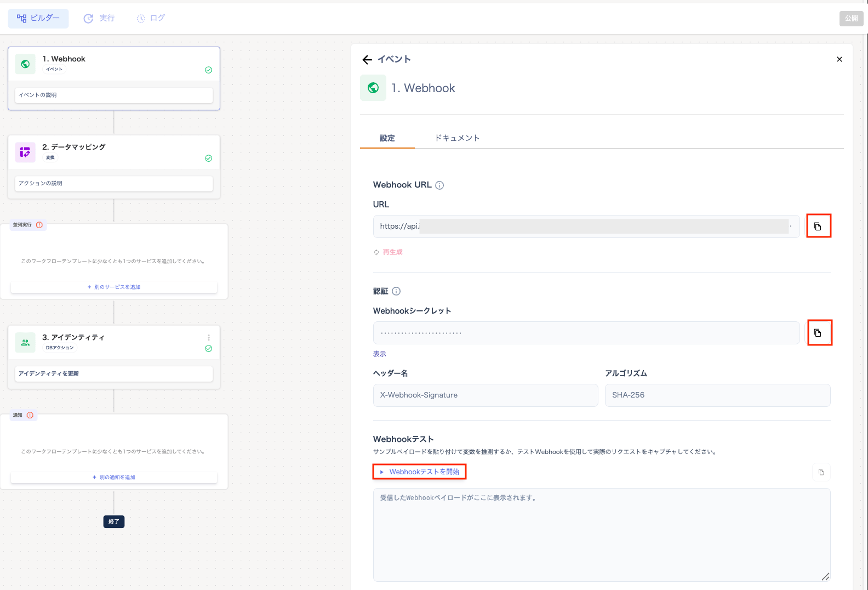Switch to the 実行 tab

click(99, 18)
